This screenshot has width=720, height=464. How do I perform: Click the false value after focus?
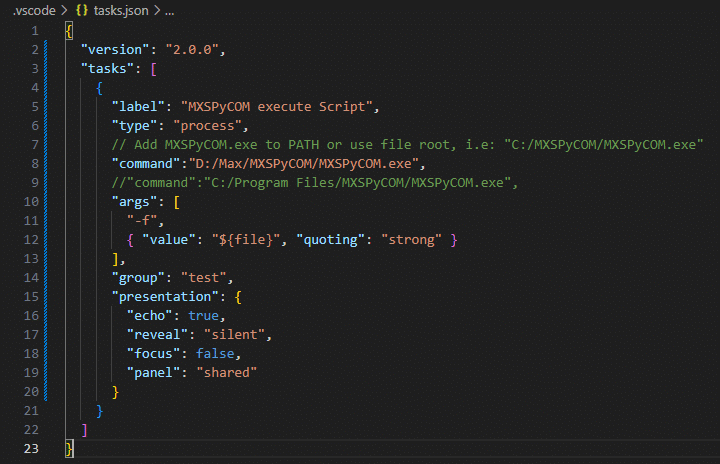(x=215, y=354)
